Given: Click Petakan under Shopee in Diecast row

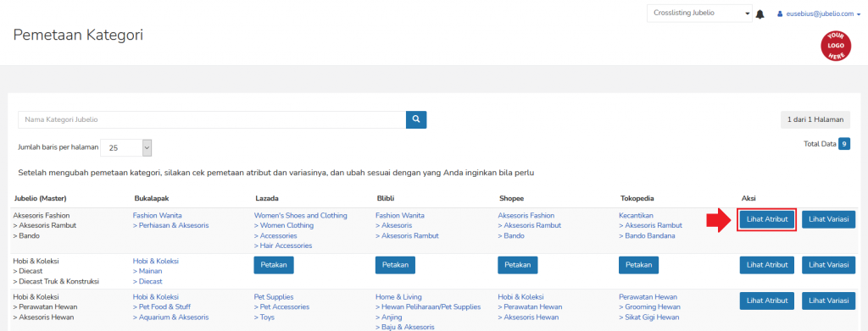Looking at the screenshot, I should click(x=518, y=265).
